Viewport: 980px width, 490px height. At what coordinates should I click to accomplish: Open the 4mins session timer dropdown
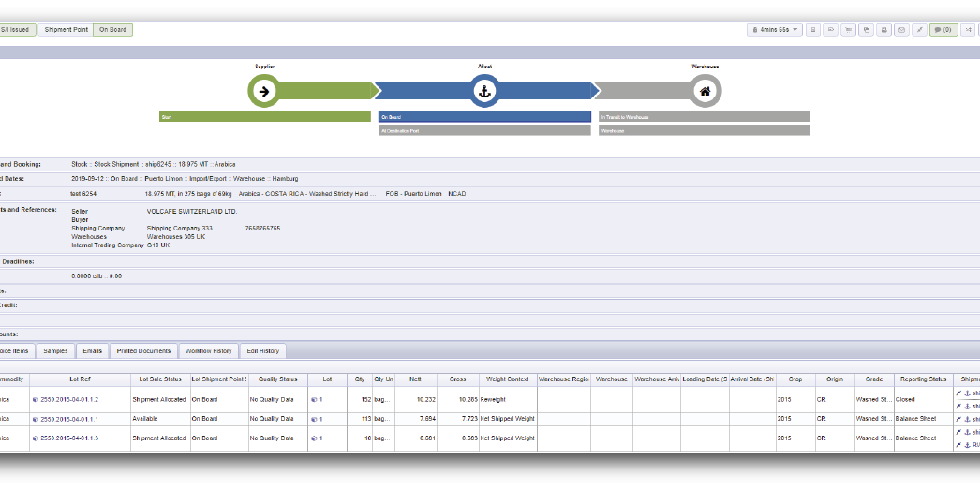tap(776, 30)
